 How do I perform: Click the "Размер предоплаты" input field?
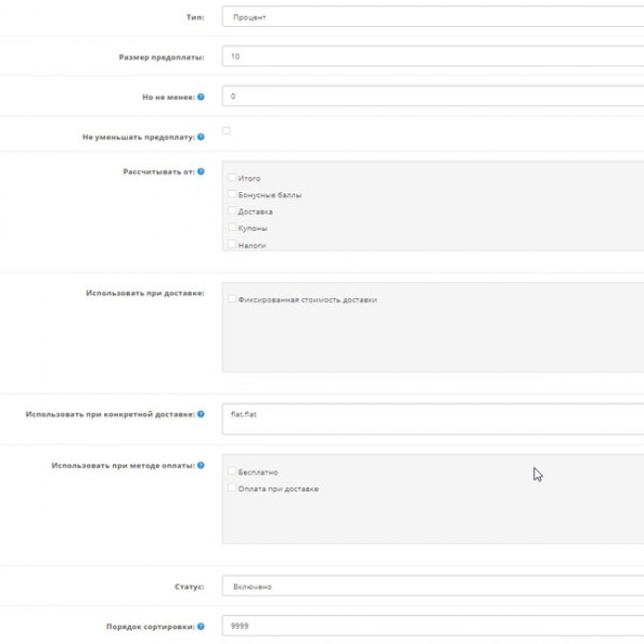click(x=432, y=56)
